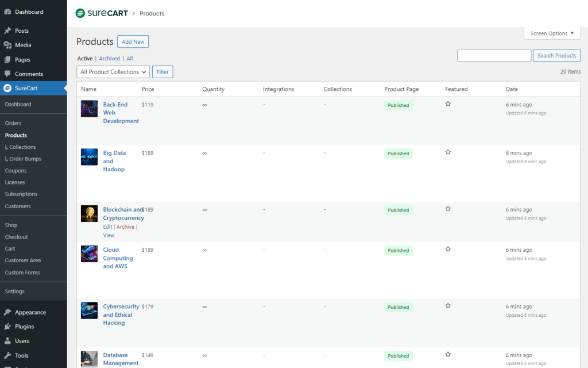Expand the Screen Options panel
The width and height of the screenshot is (588, 368).
(x=552, y=33)
